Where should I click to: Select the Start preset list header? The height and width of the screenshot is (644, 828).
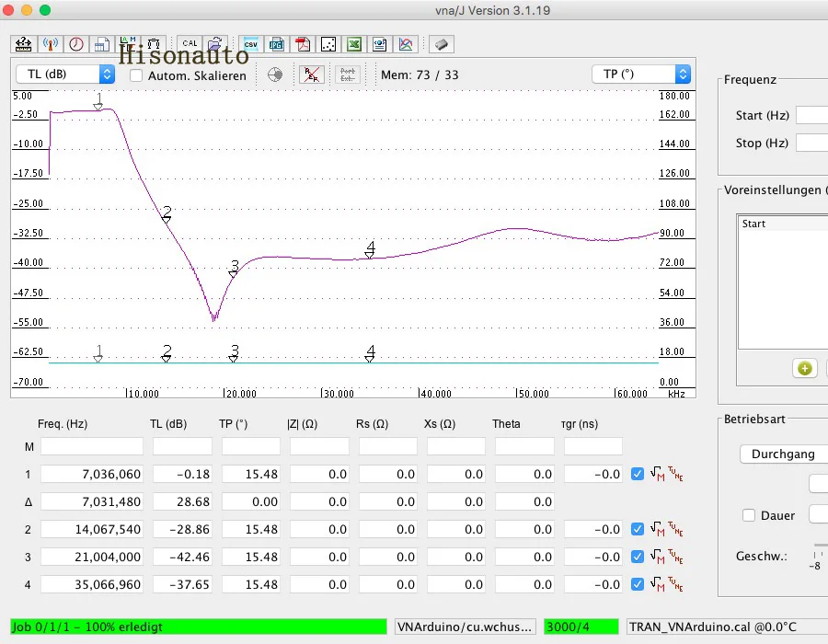783,224
